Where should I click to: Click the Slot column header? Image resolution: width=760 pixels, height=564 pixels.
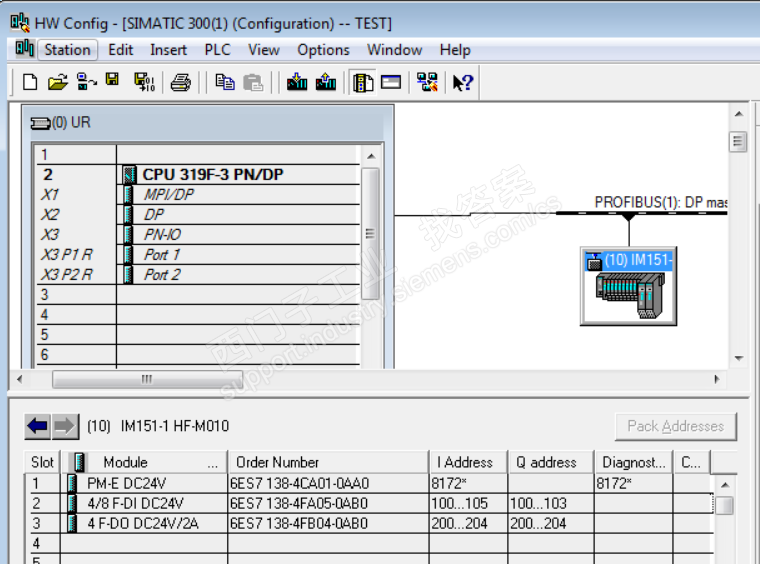pyautogui.click(x=42, y=462)
